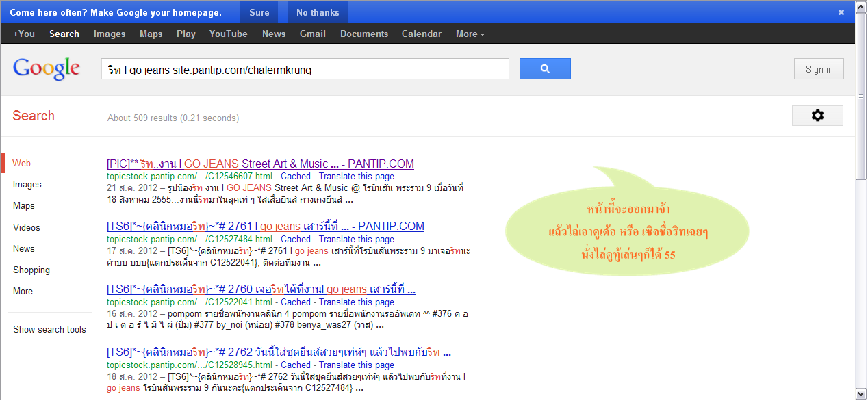The height and width of the screenshot is (401, 868).
Task: Click the Search heading label
Action: point(34,116)
